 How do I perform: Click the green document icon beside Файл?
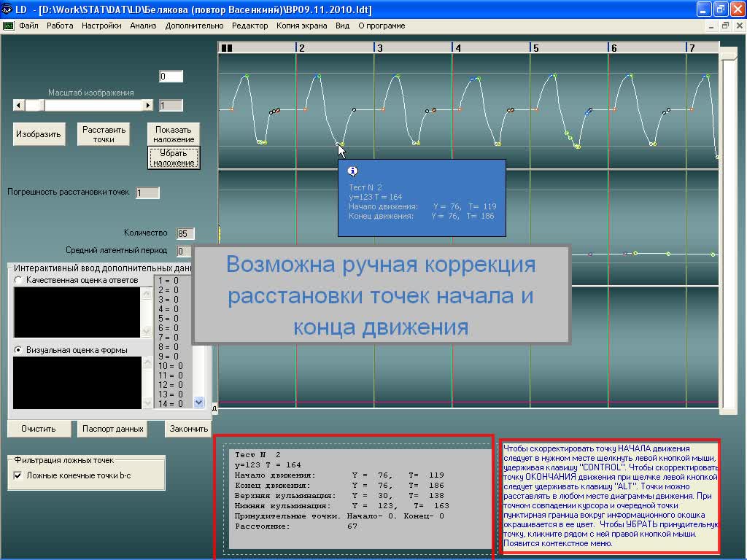(8, 26)
